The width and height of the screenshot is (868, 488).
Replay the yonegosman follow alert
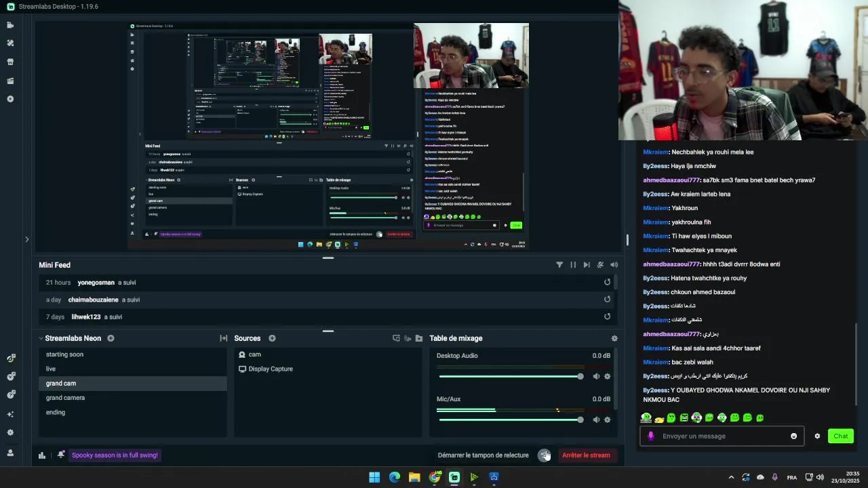[607, 282]
